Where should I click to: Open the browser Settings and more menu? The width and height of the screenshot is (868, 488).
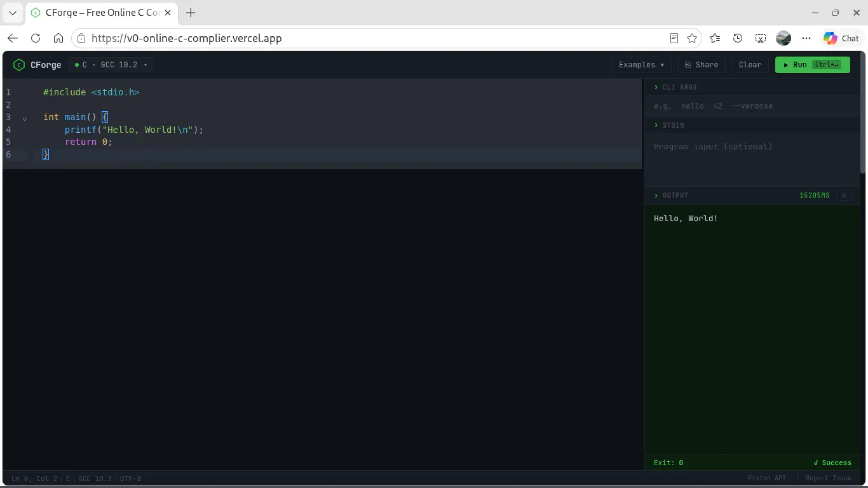coord(806,38)
